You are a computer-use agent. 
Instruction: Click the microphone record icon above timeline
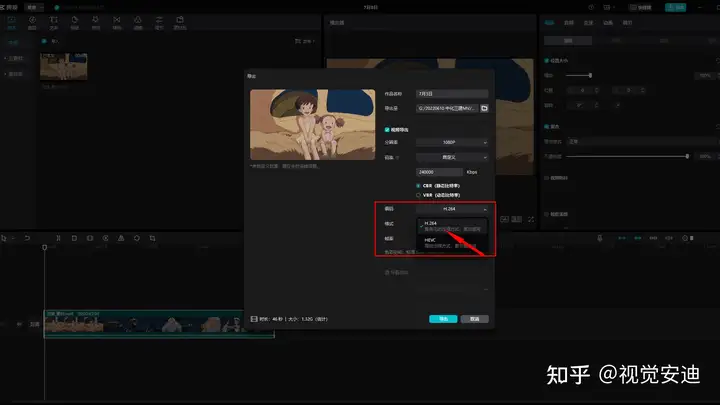tap(600, 238)
